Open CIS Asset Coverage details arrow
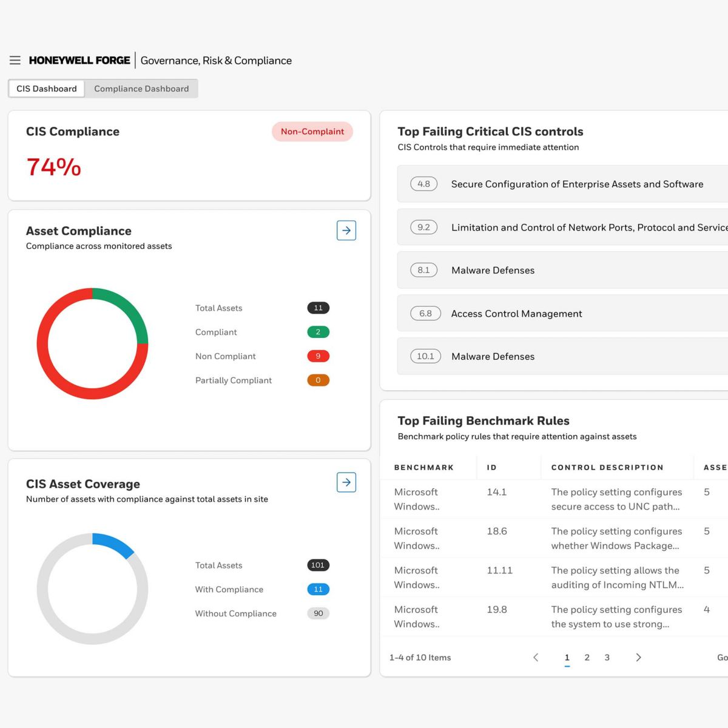 (346, 482)
